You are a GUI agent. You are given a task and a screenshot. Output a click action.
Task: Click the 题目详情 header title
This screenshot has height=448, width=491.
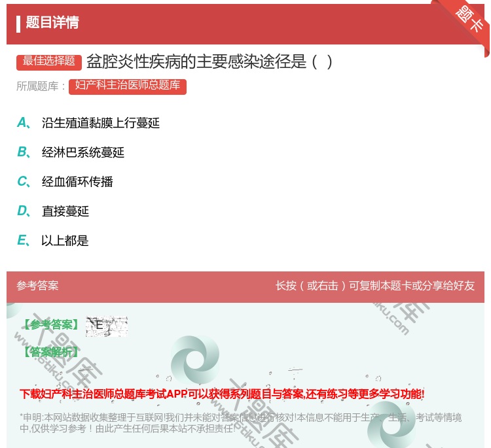(x=52, y=23)
